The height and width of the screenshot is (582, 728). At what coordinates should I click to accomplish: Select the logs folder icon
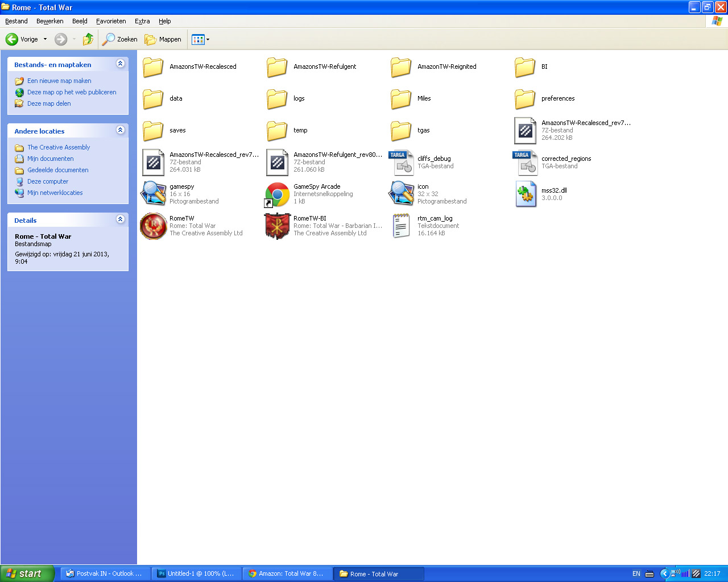point(278,99)
